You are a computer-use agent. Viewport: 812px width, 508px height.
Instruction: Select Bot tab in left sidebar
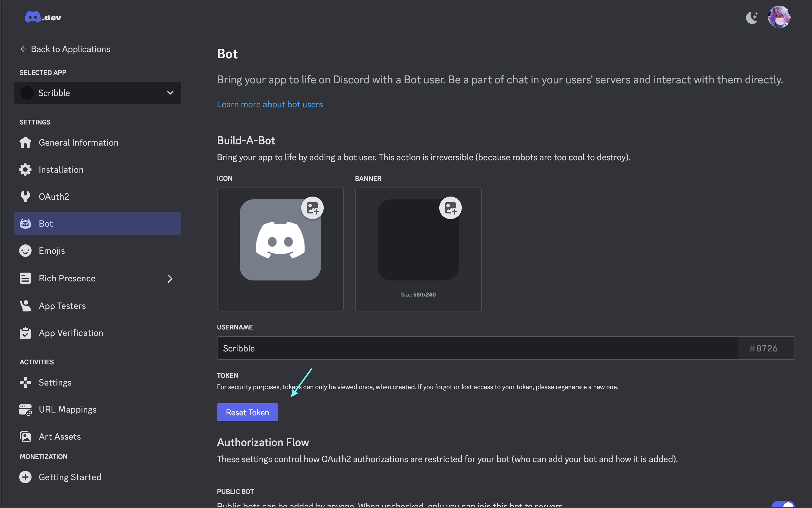tap(97, 224)
